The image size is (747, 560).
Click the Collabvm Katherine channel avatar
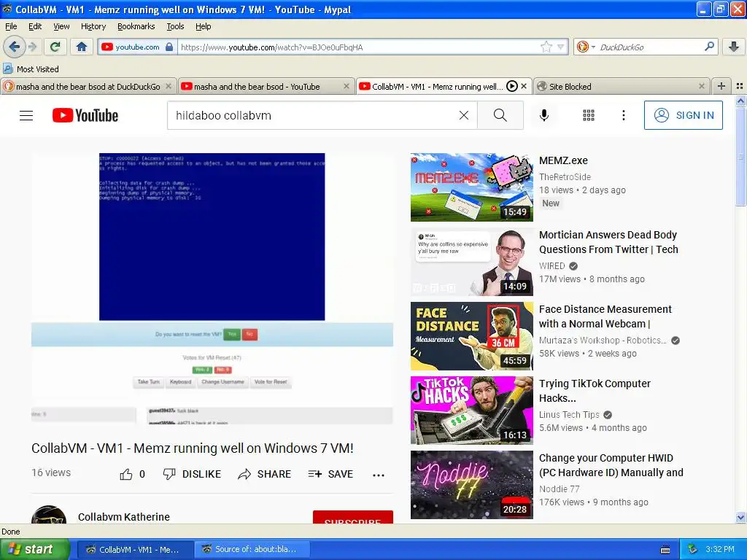click(49, 516)
